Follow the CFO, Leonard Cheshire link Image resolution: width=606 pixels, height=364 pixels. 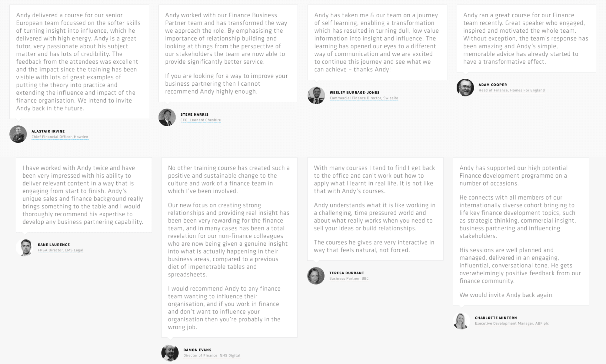click(x=201, y=120)
